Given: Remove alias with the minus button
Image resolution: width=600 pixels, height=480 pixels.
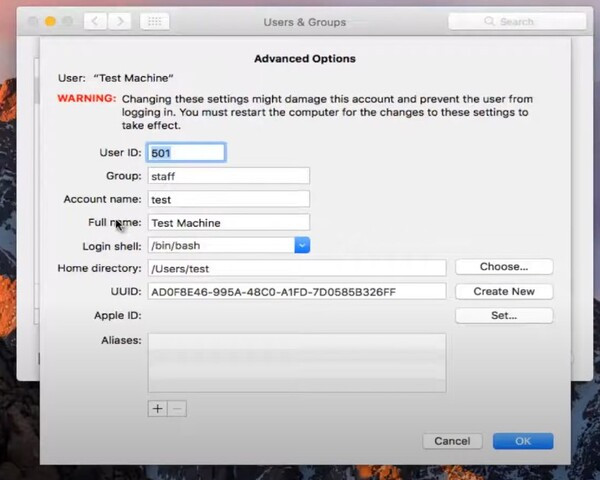Looking at the screenshot, I should pyautogui.click(x=177, y=409).
